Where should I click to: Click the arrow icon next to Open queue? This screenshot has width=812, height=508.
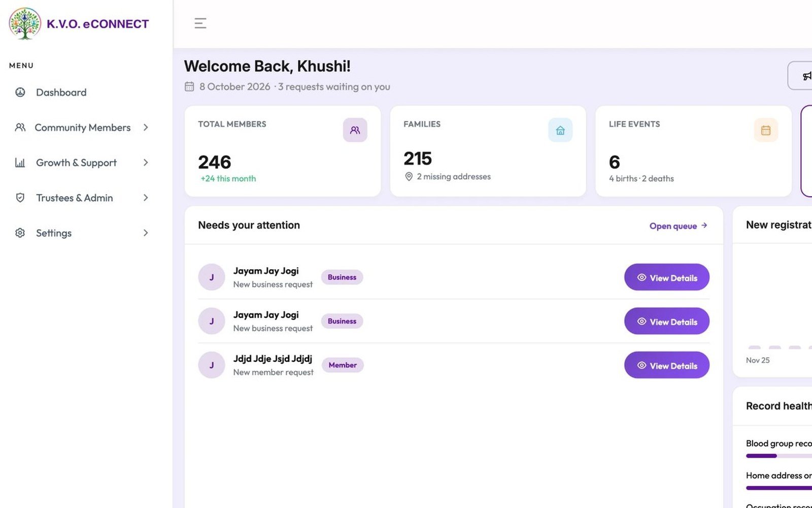click(704, 226)
